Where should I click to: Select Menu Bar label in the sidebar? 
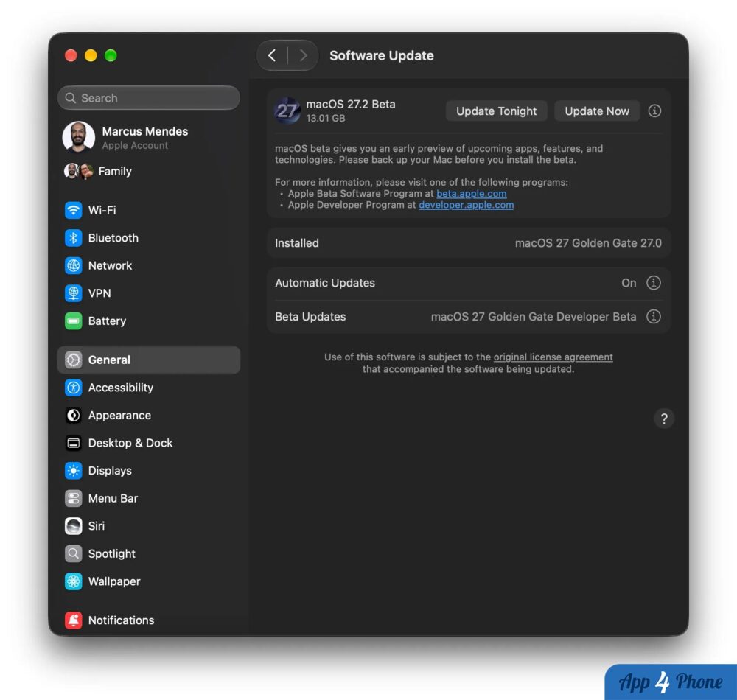coord(113,498)
